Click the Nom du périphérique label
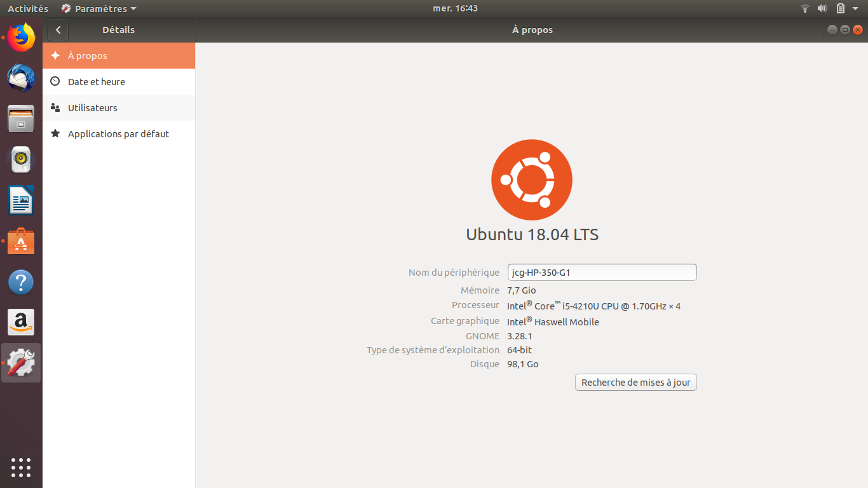 454,273
